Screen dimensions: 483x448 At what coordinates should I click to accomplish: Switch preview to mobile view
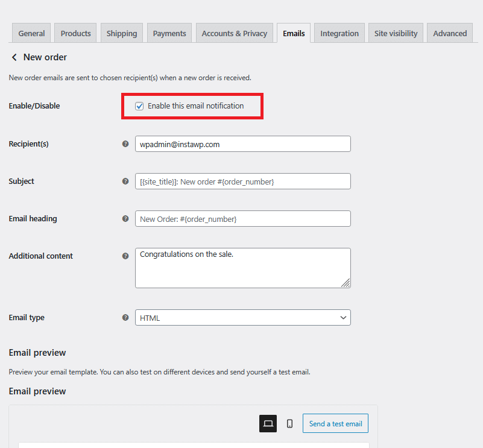[289, 423]
